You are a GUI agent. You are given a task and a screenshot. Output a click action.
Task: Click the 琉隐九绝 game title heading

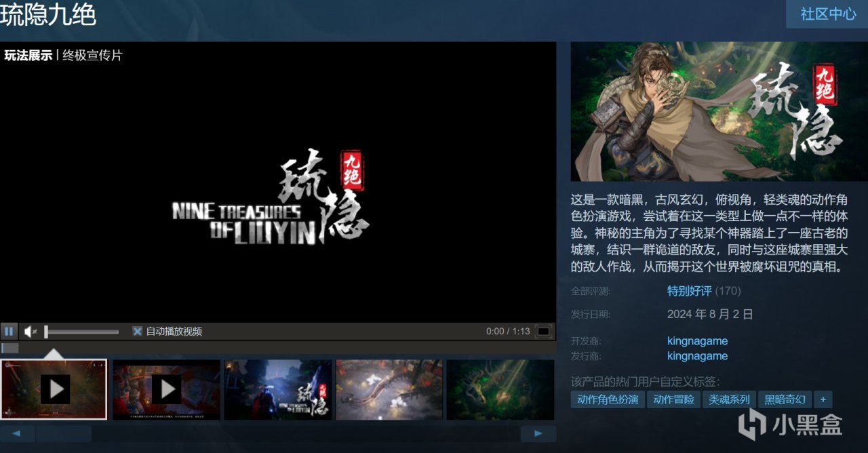(48, 15)
